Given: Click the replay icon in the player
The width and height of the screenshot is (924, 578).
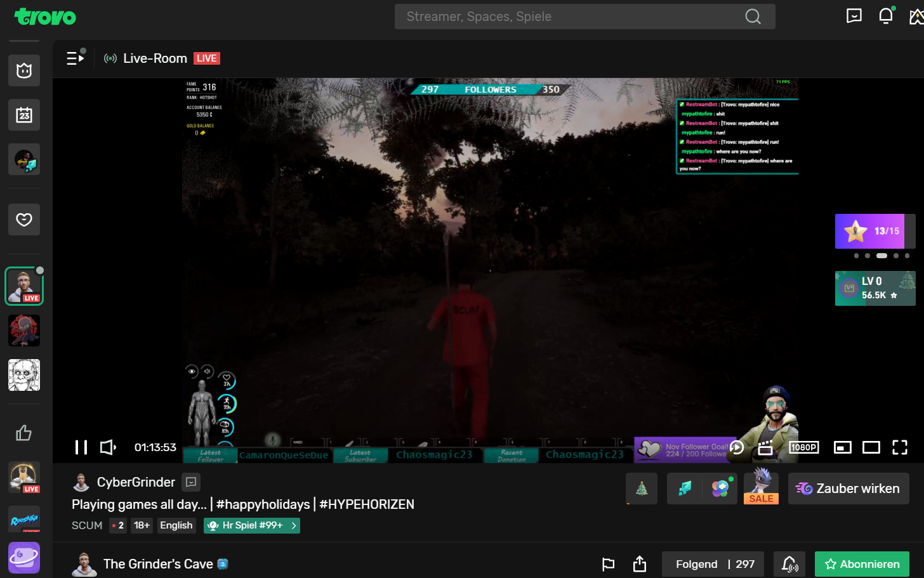Looking at the screenshot, I should click(x=737, y=447).
